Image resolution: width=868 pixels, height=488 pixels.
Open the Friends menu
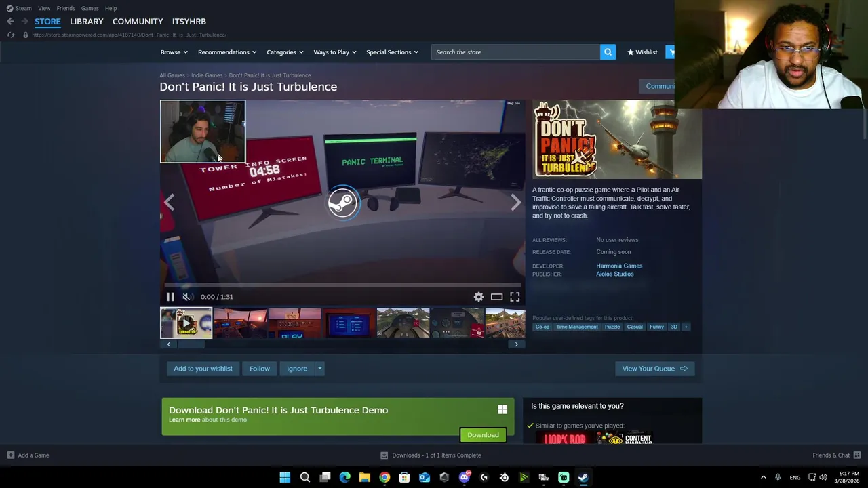point(66,8)
